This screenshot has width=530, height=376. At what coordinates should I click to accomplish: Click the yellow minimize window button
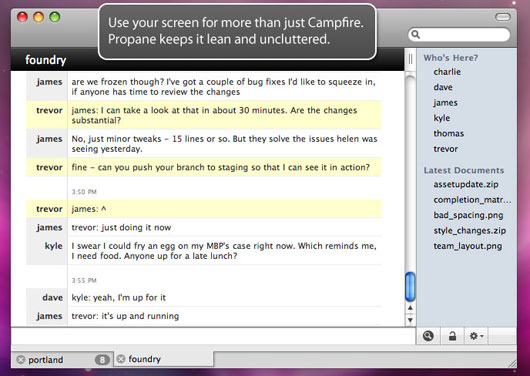click(x=39, y=17)
